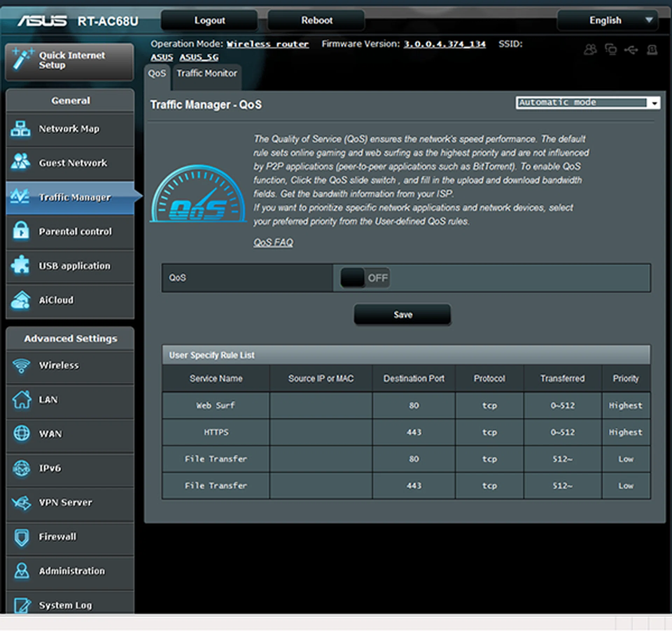
Task: Click the Wireless signal icon
Action: [21, 365]
